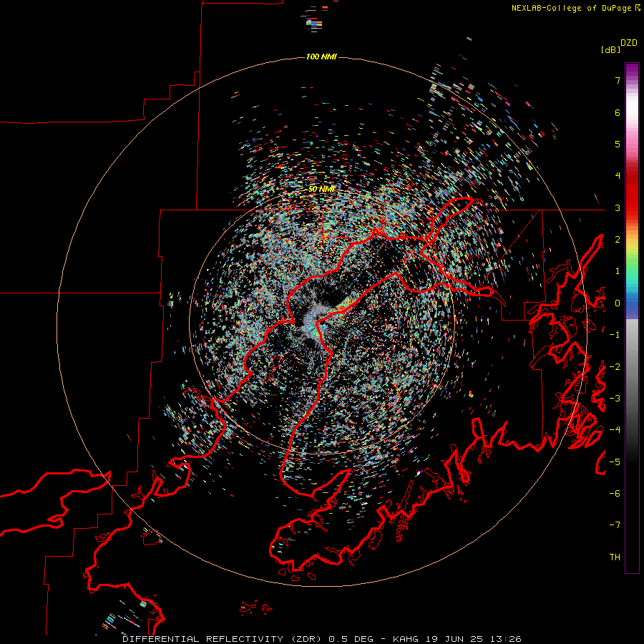Image resolution: width=644 pixels, height=644 pixels.
Task: Click the NEXLAB-College of DuPage watermark text
Action: pyautogui.click(x=575, y=8)
